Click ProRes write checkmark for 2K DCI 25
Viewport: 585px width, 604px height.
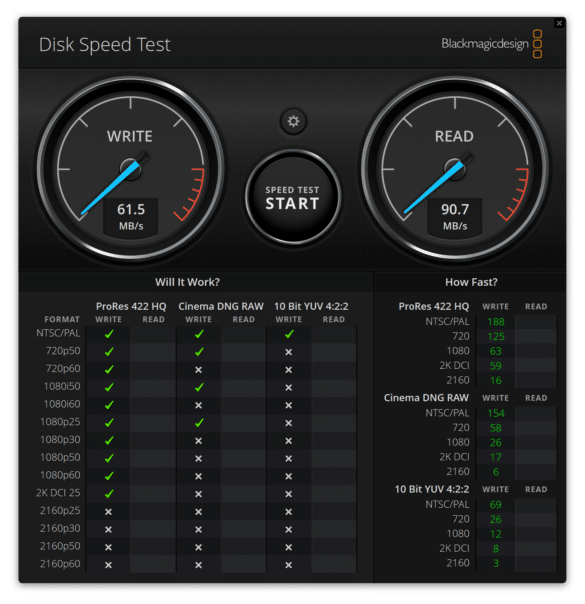click(109, 493)
